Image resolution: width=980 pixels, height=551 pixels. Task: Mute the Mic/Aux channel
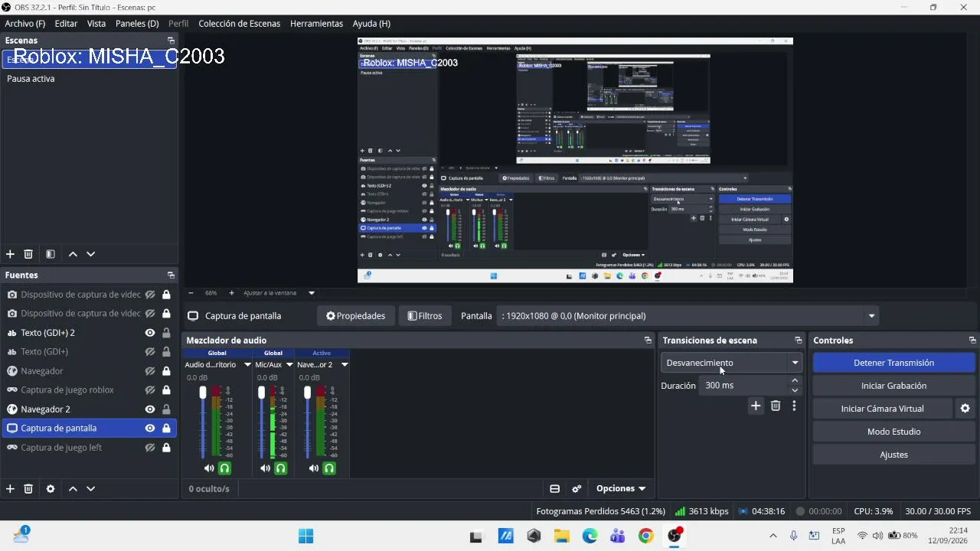[265, 468]
